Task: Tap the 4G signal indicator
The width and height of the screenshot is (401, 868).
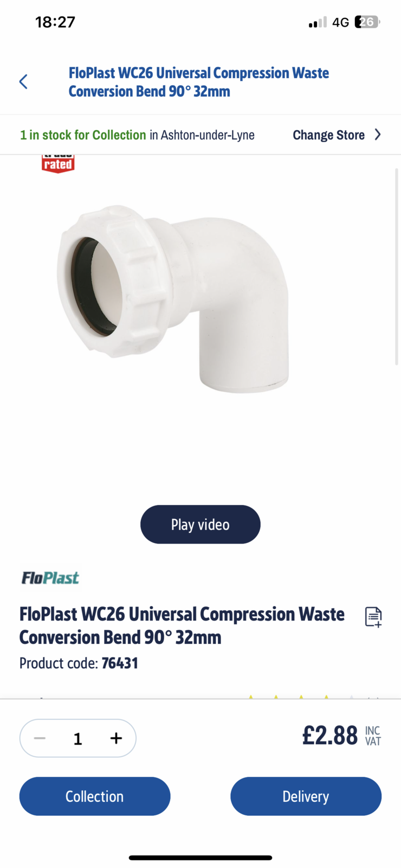Action: pos(340,22)
